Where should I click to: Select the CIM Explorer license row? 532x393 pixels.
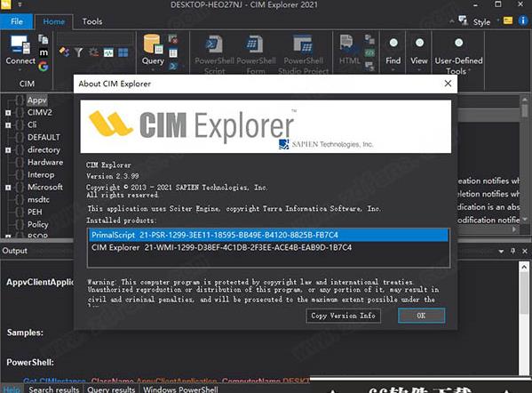coord(268,247)
